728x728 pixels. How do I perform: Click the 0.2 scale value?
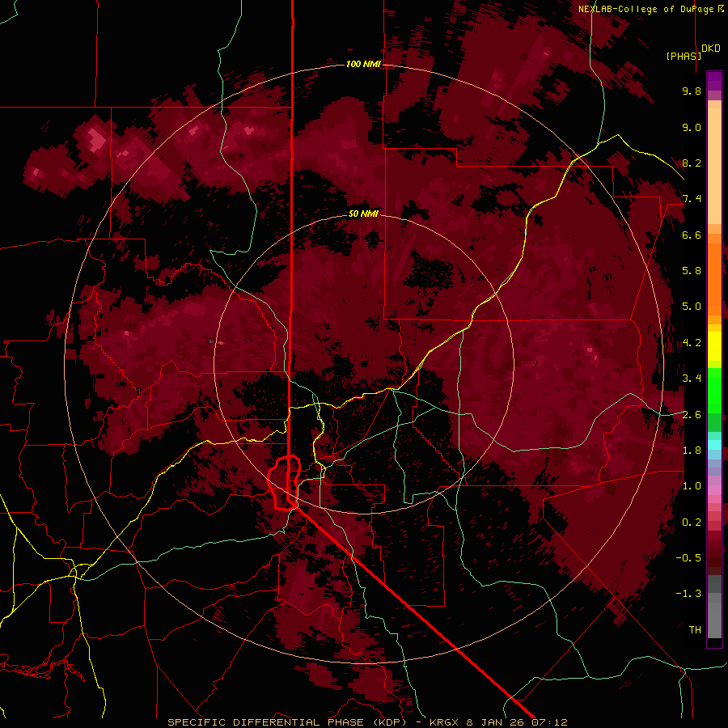tap(692, 523)
